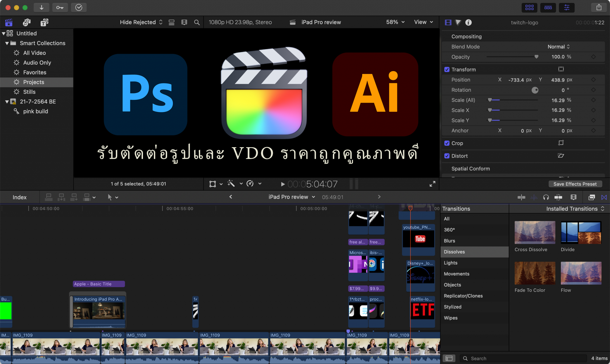Switch to the Info inspector tab
Screen dimensions: 610x364
469,22
